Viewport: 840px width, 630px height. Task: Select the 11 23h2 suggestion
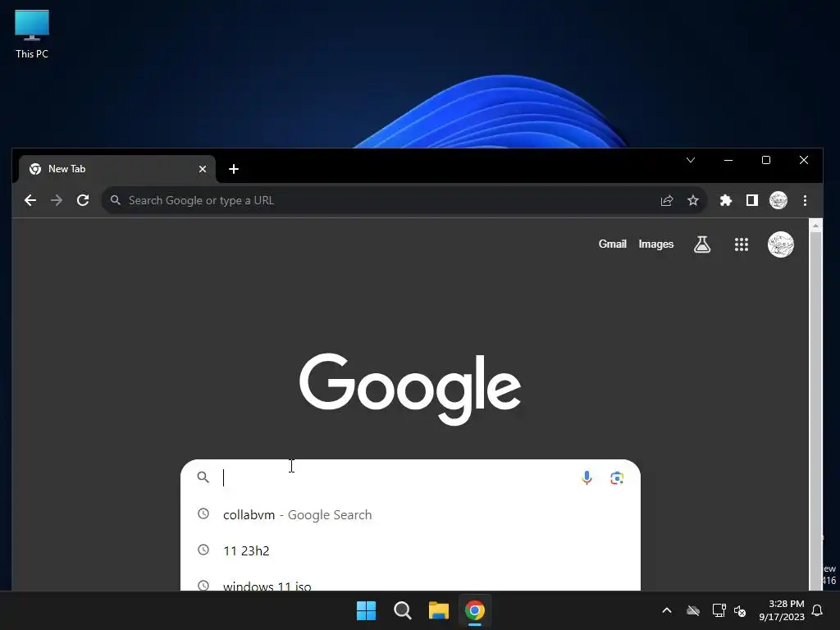(410, 550)
